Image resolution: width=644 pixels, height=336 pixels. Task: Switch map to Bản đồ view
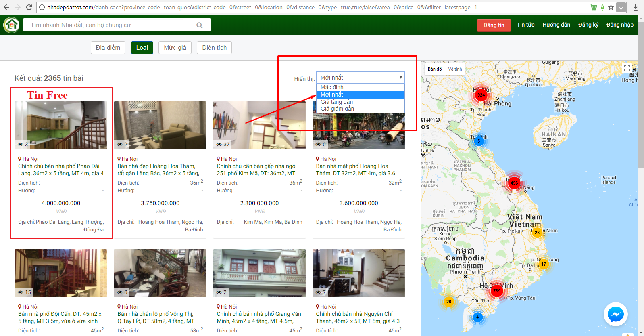point(435,69)
